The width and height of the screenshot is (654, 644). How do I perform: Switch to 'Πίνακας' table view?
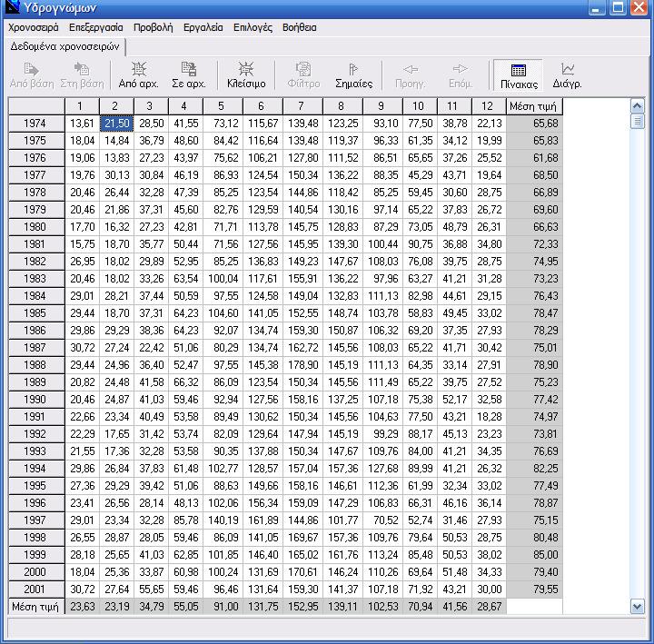click(519, 75)
